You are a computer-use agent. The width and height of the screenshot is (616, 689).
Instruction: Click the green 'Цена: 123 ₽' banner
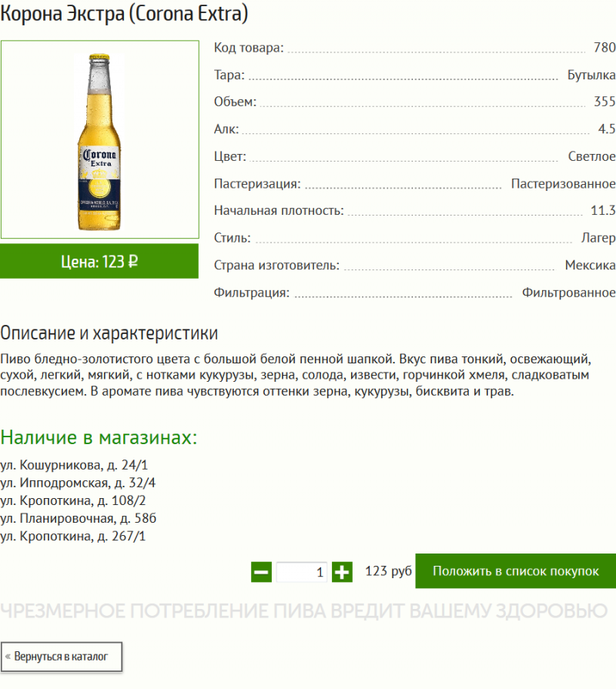point(99,262)
